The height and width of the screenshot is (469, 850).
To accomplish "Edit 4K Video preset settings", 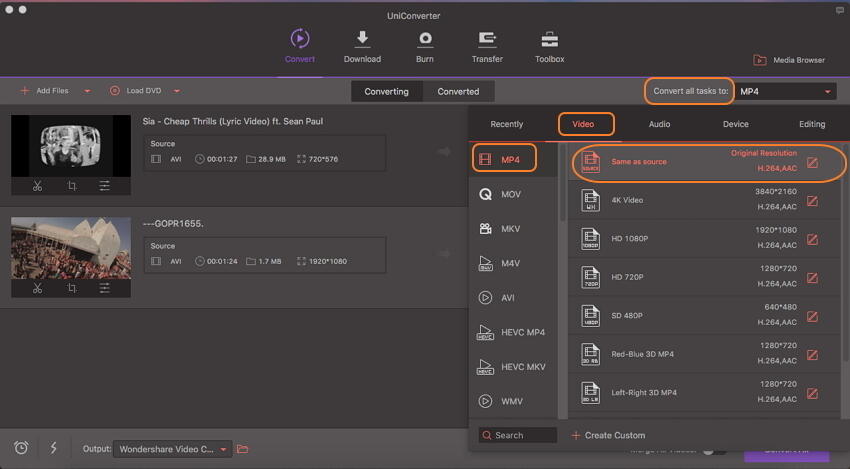I will click(x=812, y=201).
